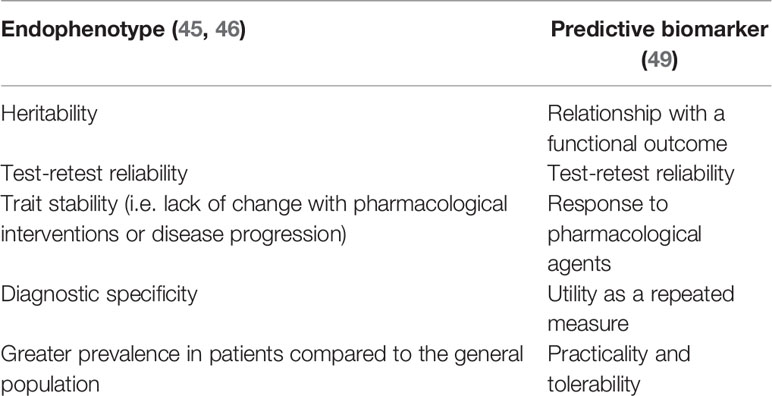Open citation reference 45
This screenshot has height=396, width=772.
186,31
